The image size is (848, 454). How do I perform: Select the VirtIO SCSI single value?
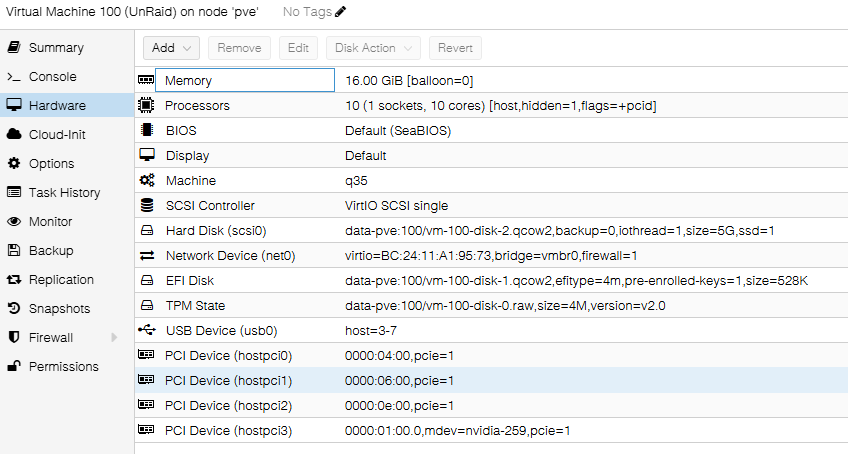(x=396, y=206)
